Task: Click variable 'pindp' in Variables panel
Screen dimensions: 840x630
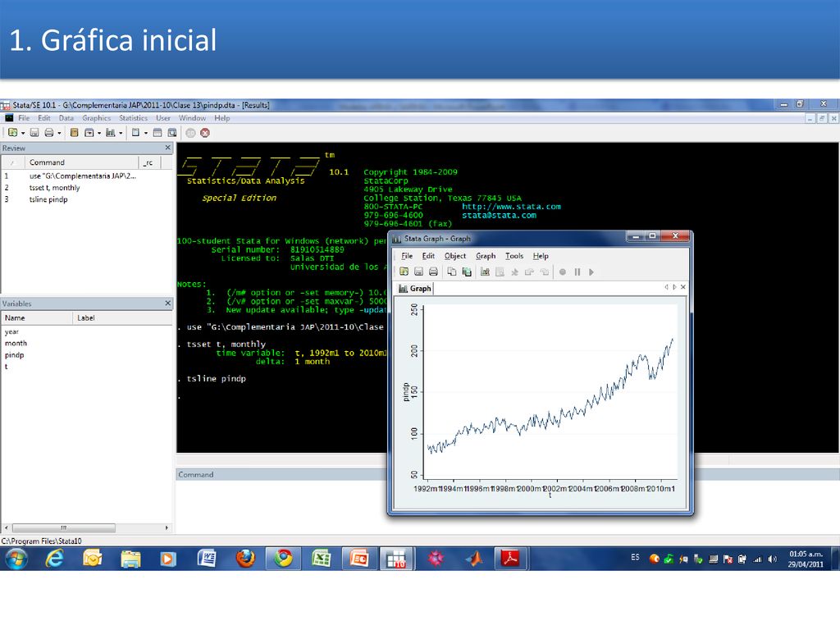Action: pyautogui.click(x=15, y=355)
